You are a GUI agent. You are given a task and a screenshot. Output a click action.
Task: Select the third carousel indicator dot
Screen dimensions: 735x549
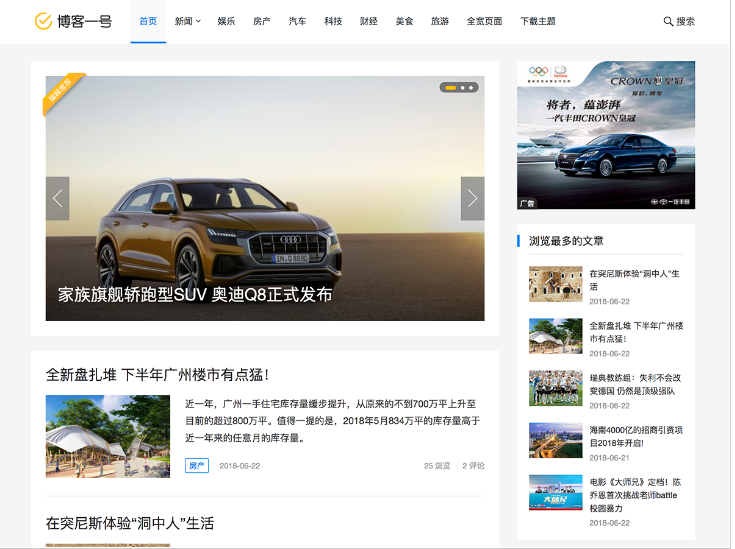pyautogui.click(x=471, y=88)
